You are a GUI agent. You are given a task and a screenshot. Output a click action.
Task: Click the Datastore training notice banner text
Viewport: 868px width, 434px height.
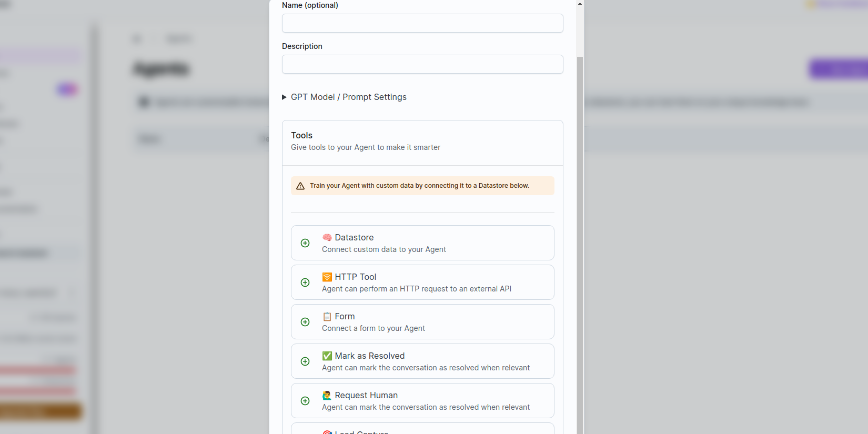[x=419, y=186]
